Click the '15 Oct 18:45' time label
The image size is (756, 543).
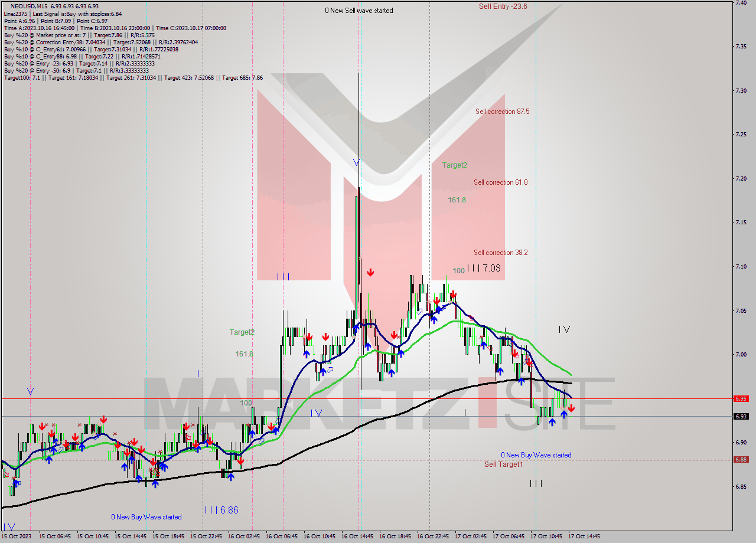click(x=168, y=537)
